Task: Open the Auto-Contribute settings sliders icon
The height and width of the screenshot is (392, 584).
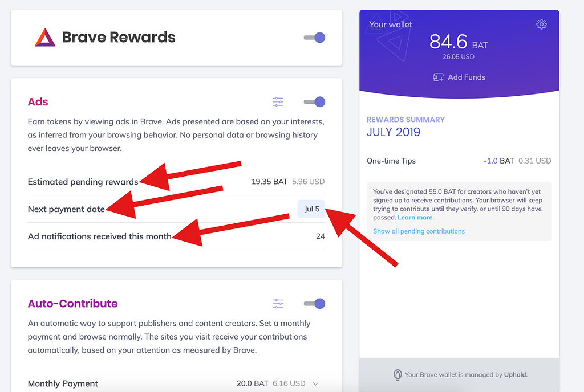Action: [278, 304]
